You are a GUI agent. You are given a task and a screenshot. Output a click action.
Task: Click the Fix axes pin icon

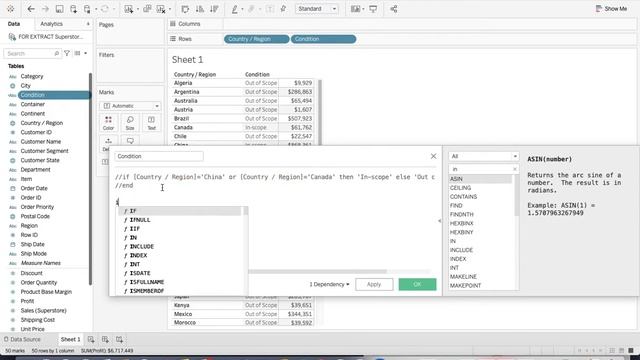pyautogui.click(x=283, y=9)
